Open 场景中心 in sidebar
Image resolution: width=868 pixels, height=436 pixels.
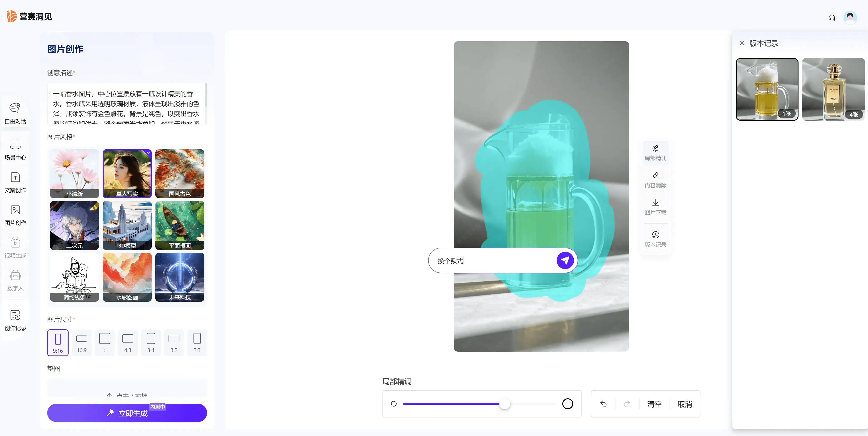click(15, 149)
